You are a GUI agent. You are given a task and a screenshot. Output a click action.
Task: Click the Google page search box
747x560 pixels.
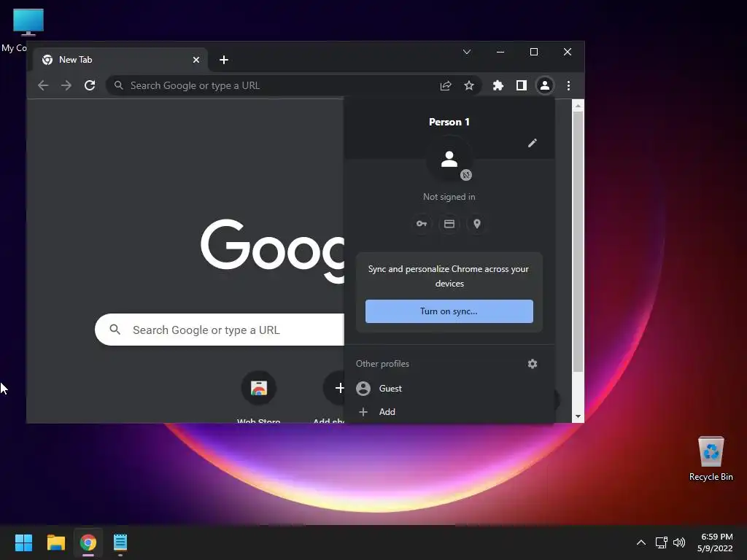219,330
